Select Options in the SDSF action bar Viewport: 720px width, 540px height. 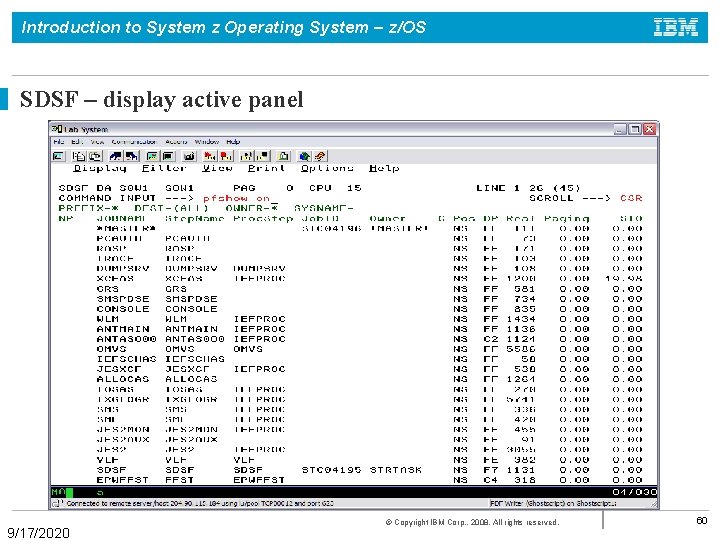pos(327,168)
